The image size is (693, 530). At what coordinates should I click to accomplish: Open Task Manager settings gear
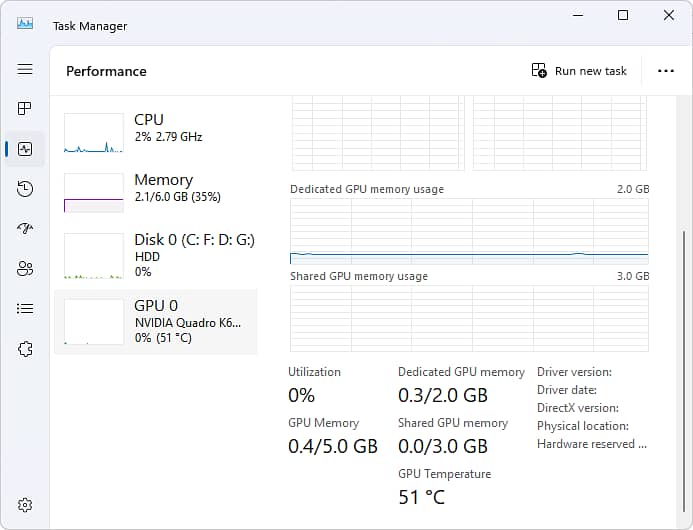(25, 505)
